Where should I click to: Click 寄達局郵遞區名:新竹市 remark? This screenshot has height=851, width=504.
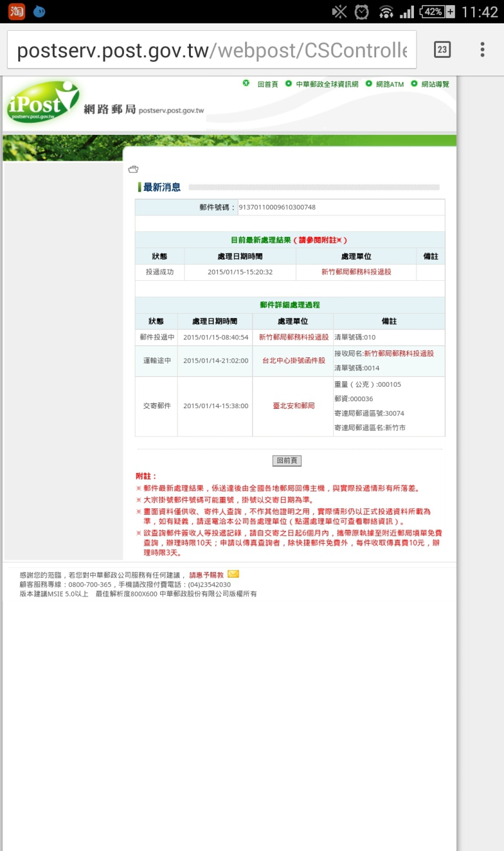pyautogui.click(x=370, y=428)
